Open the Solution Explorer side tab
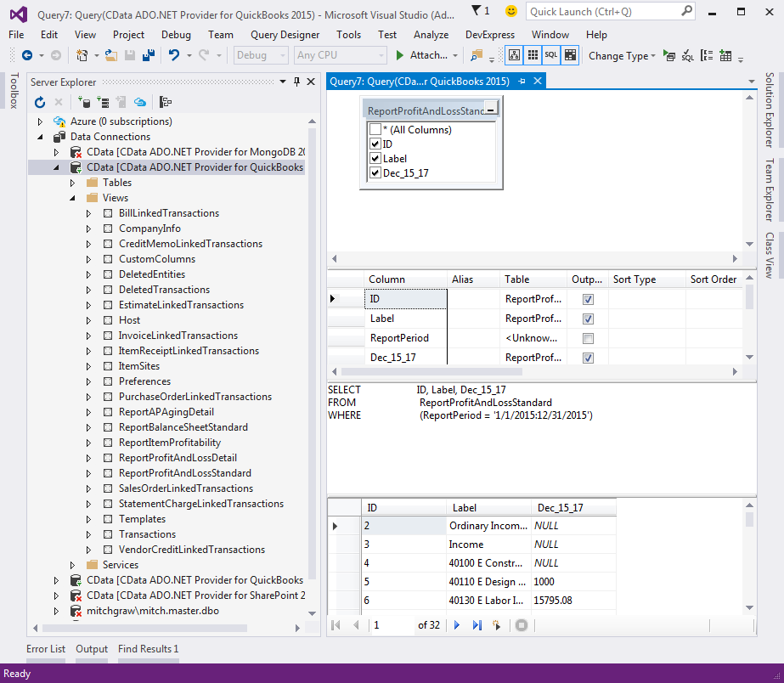This screenshot has height=683, width=784. (x=770, y=110)
